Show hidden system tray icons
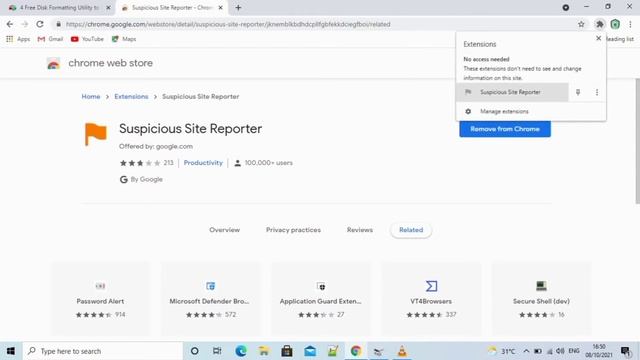 click(526, 351)
